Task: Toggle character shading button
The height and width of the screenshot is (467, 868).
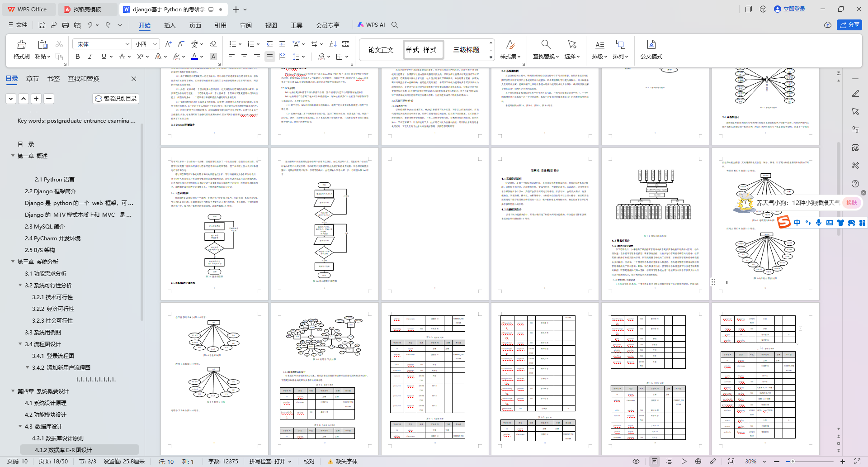Action: [x=213, y=57]
